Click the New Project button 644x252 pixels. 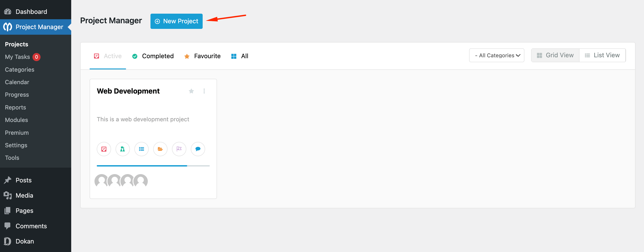(176, 21)
